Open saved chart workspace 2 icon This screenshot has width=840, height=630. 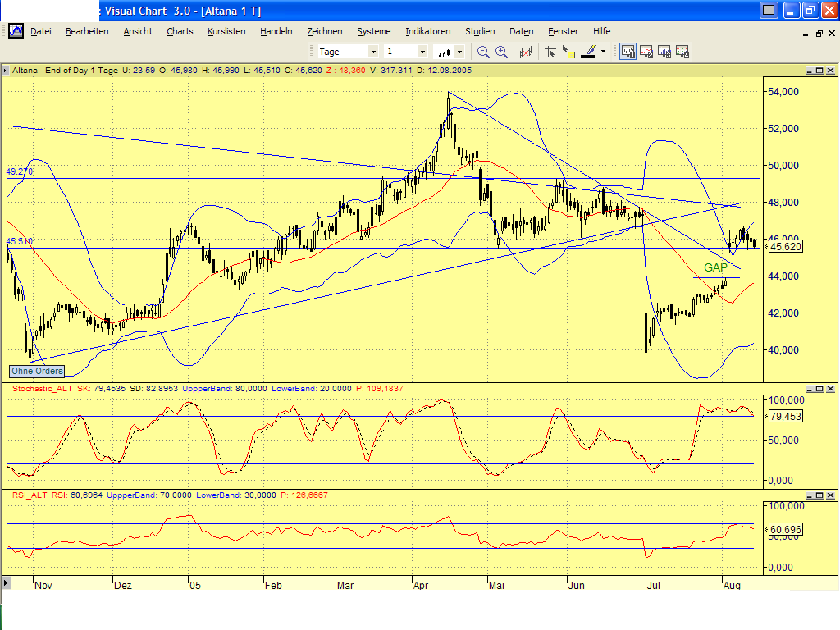tap(645, 51)
